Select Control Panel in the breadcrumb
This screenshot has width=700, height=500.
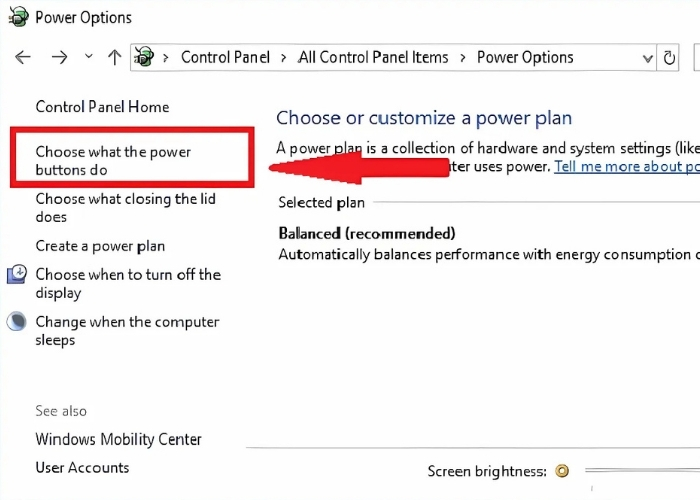click(226, 57)
